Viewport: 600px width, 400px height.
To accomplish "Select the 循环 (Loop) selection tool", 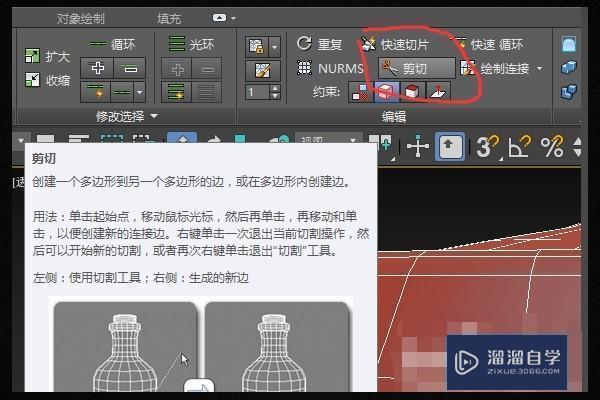I will [112, 44].
